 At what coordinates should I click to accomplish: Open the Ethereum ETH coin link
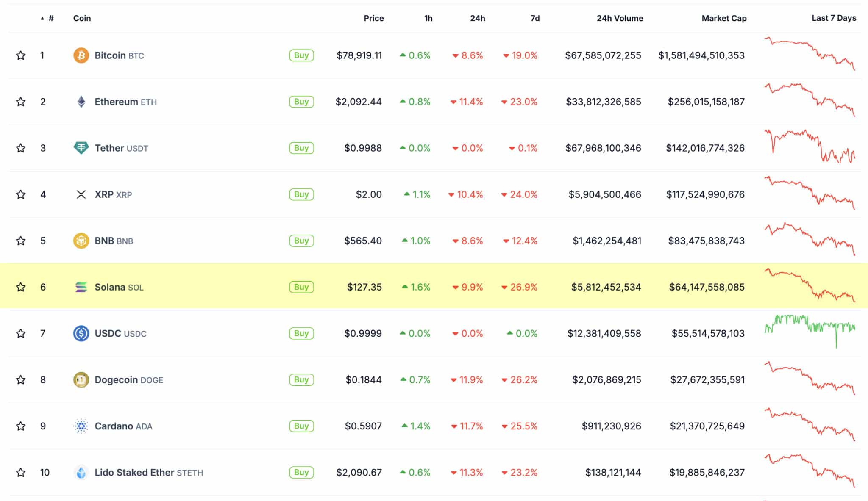(x=125, y=102)
